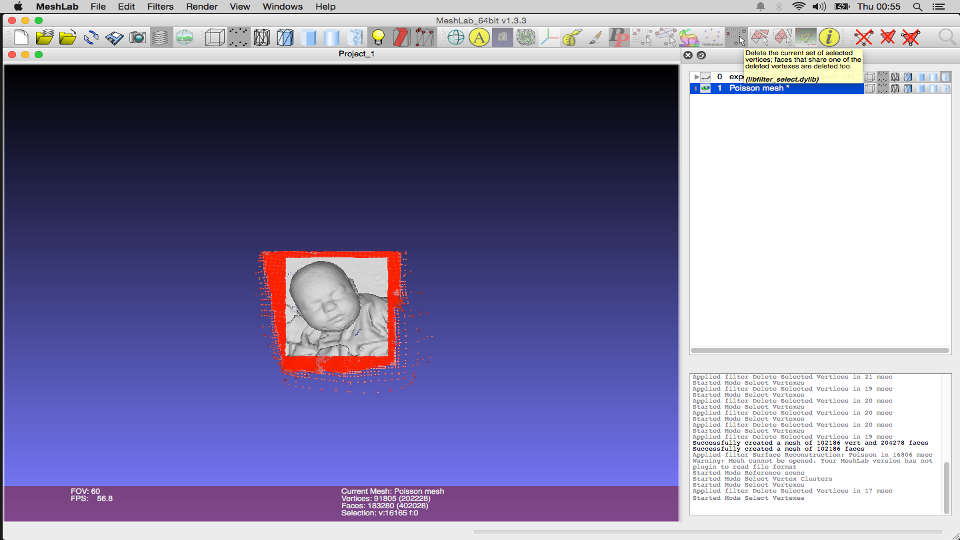Click middle red X Delete Selected Faces icon
Image resolution: width=960 pixels, height=540 pixels.
(x=887, y=37)
